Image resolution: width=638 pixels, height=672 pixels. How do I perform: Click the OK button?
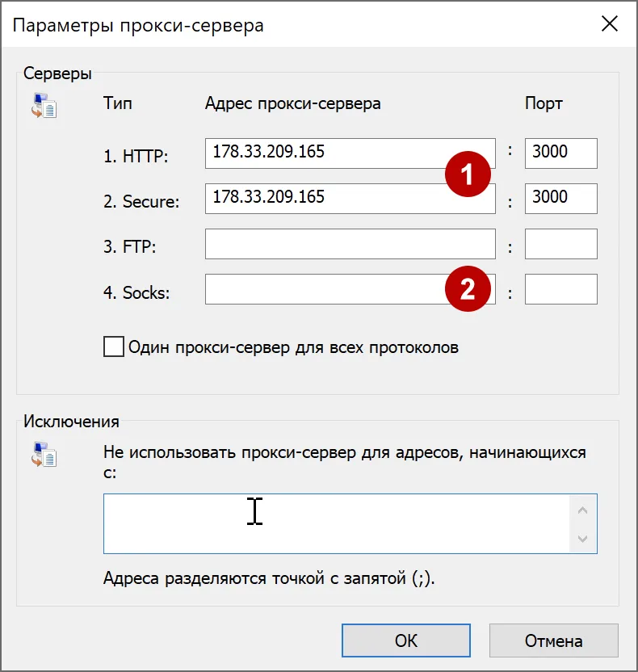(x=405, y=640)
